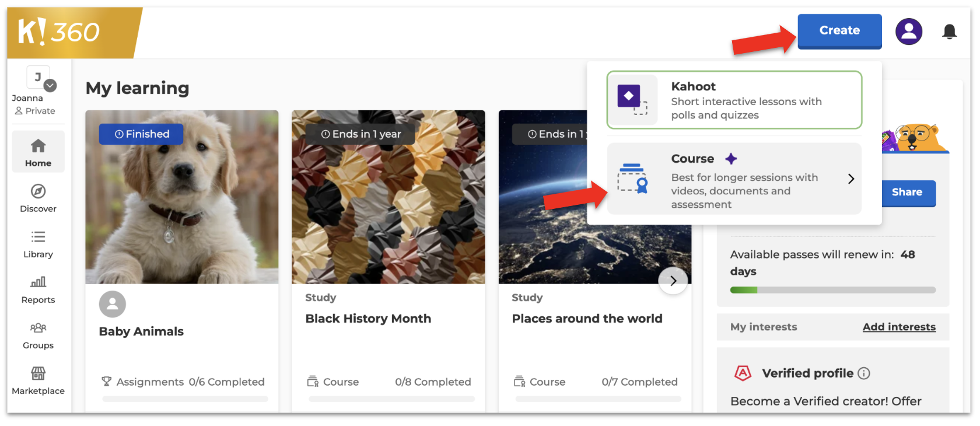Click the Share button
This screenshot has height=426, width=980.
(x=907, y=193)
